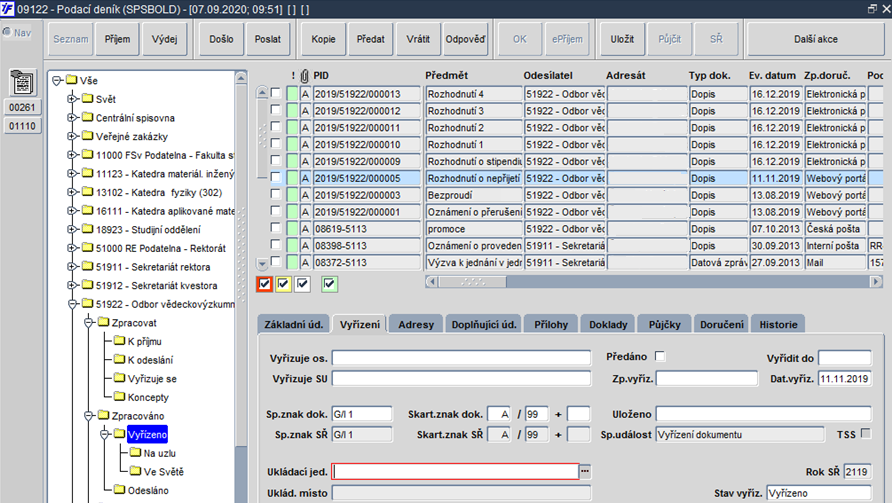Image resolution: width=892 pixels, height=503 pixels.
Task: Click the application logo icon in title bar
Action: click(x=7, y=9)
